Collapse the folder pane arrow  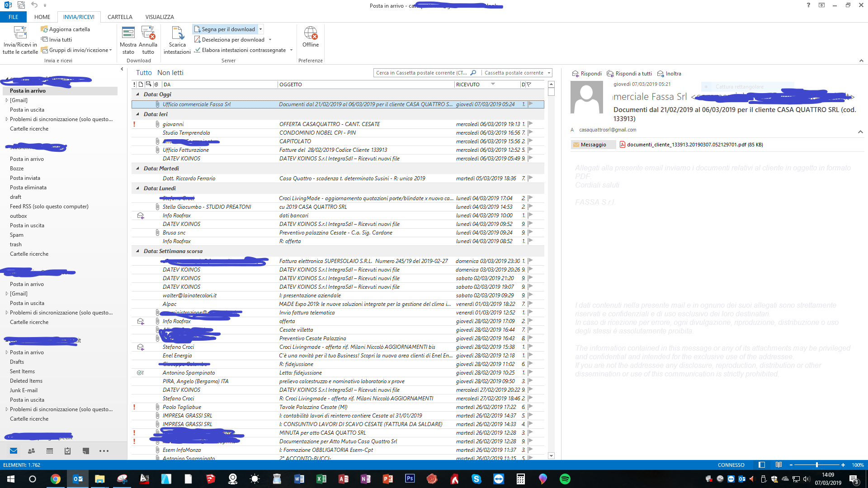pos(122,69)
